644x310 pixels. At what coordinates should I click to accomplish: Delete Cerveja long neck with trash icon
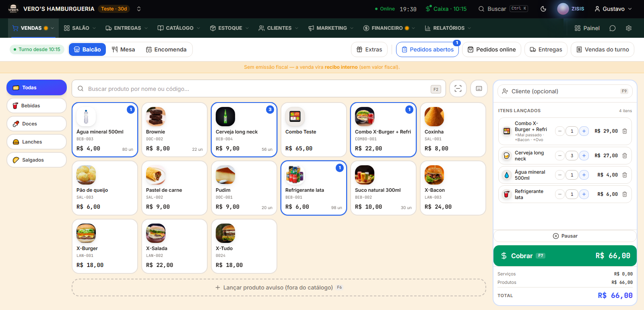625,156
